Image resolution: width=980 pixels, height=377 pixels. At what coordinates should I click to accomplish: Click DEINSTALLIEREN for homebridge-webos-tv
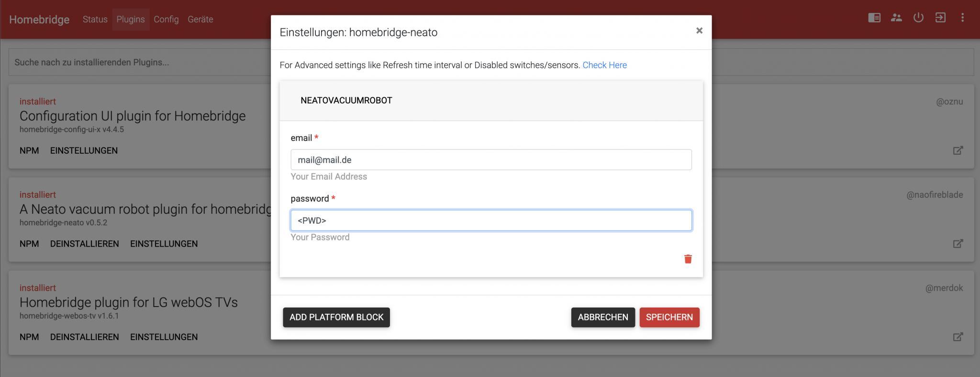pyautogui.click(x=85, y=337)
